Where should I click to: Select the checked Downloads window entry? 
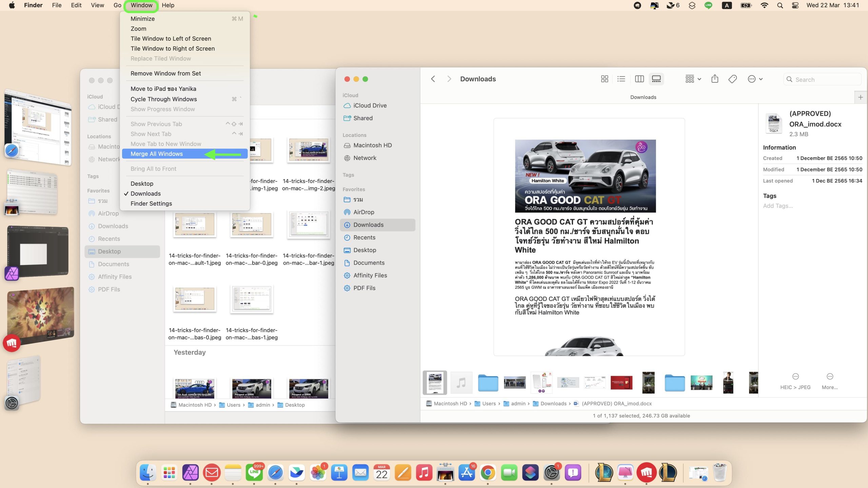[145, 194]
